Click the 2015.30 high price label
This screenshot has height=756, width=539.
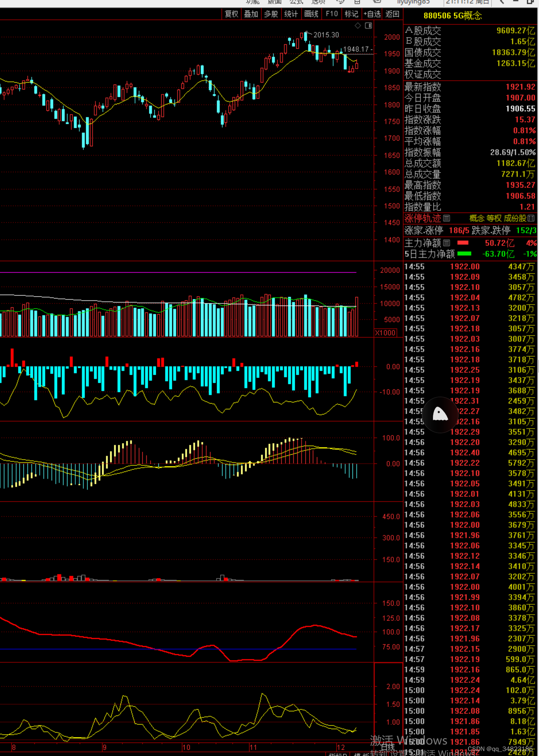326,35
